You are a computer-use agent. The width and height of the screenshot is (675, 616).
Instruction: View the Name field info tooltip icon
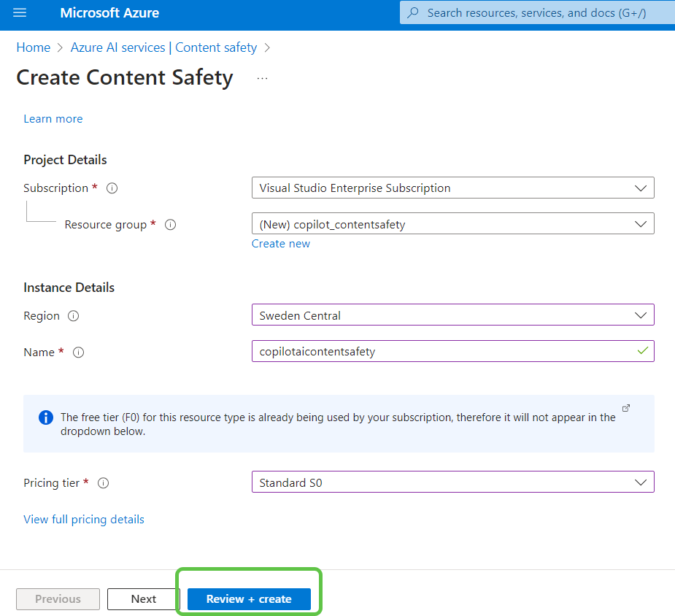[78, 352]
